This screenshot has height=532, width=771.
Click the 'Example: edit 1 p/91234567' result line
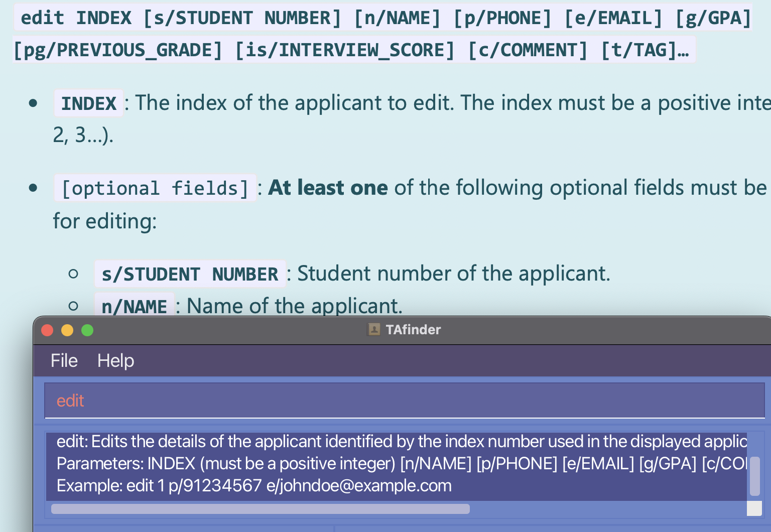254,486
